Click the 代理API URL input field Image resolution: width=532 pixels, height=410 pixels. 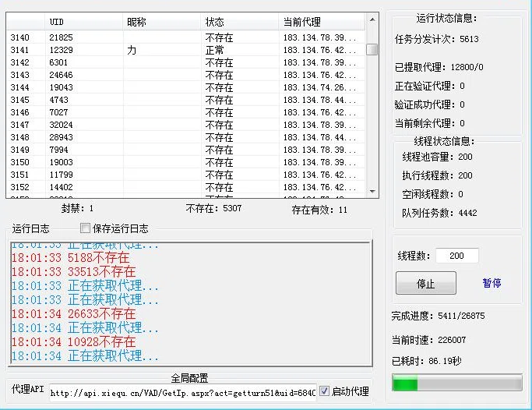[183, 393]
